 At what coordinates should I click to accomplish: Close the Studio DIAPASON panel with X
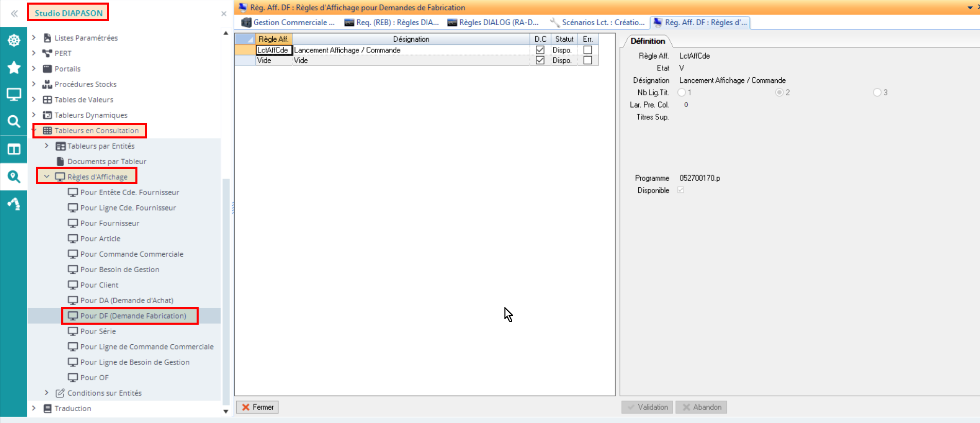(x=224, y=14)
